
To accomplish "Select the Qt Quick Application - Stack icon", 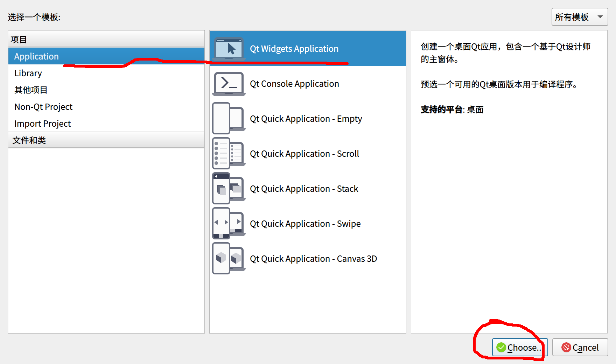I will 228,188.
